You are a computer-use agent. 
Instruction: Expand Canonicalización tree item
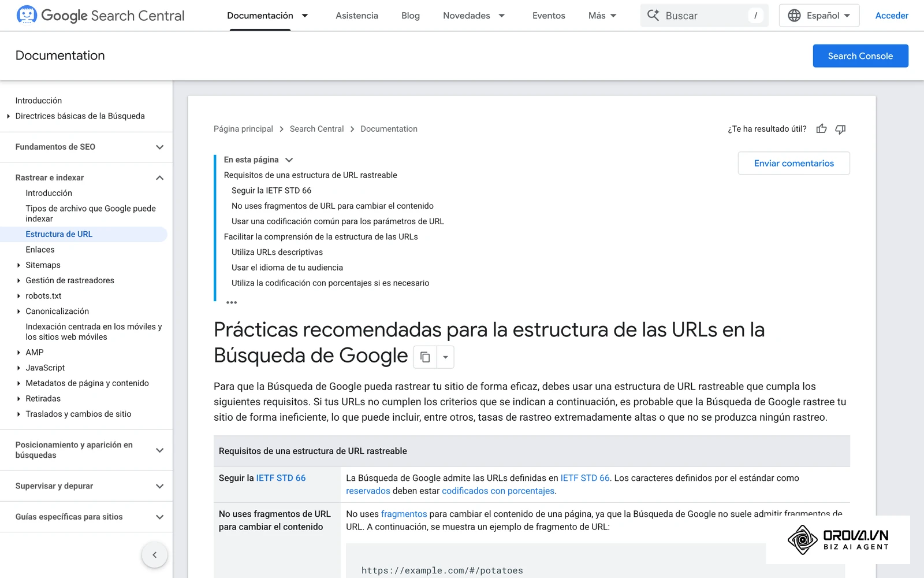coord(18,312)
